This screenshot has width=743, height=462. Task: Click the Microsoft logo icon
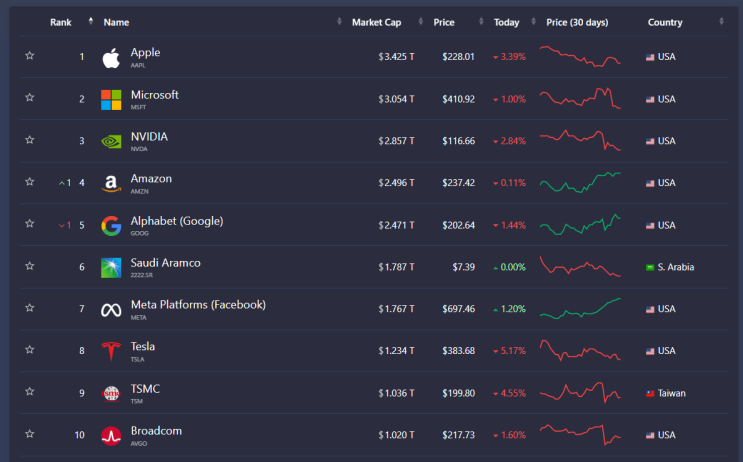pyautogui.click(x=111, y=99)
